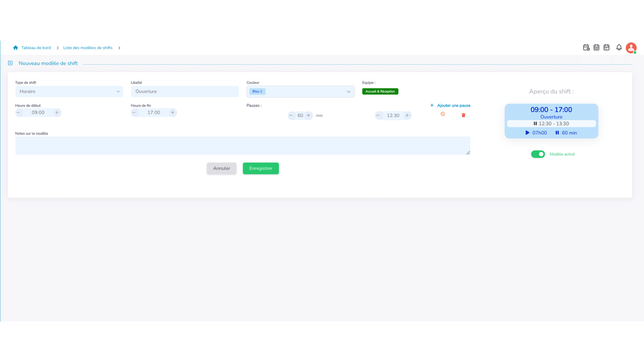644x362 pixels.
Task: Open the Couleur dropdown
Action: point(301,92)
